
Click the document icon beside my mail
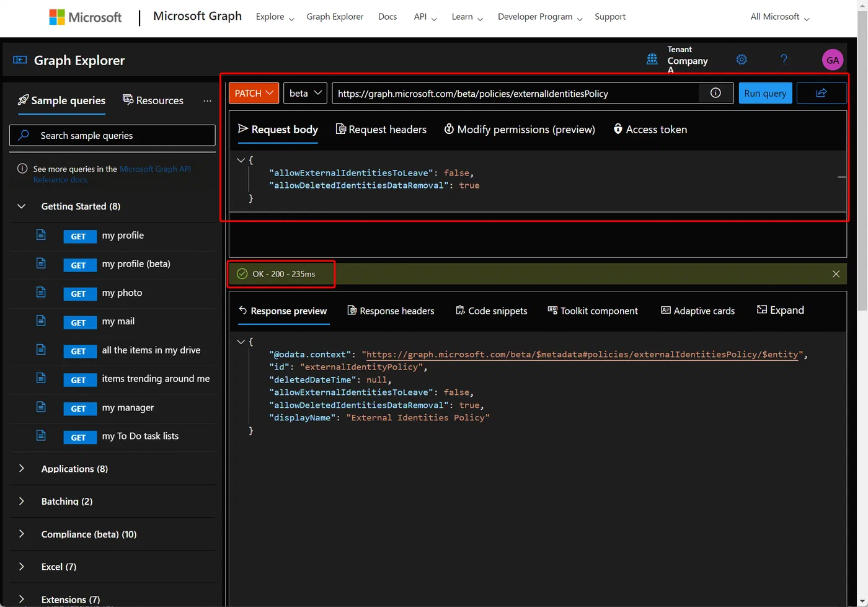[x=41, y=321]
